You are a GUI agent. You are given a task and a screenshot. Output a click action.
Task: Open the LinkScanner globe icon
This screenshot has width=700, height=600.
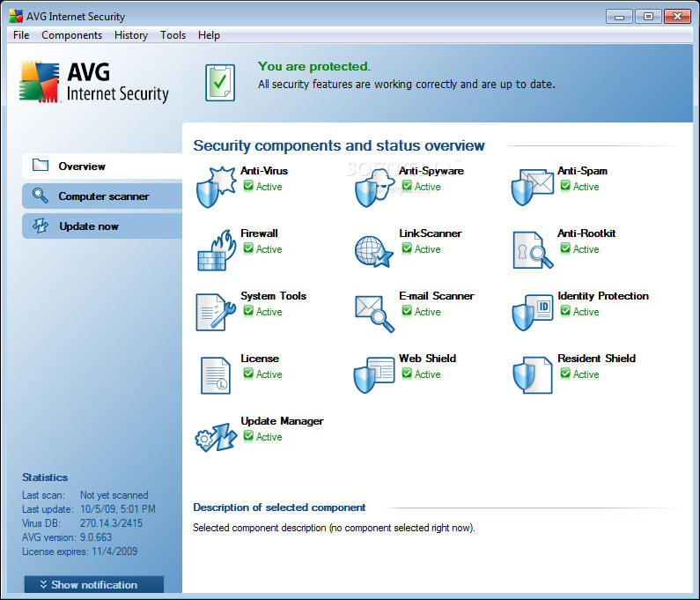click(373, 251)
